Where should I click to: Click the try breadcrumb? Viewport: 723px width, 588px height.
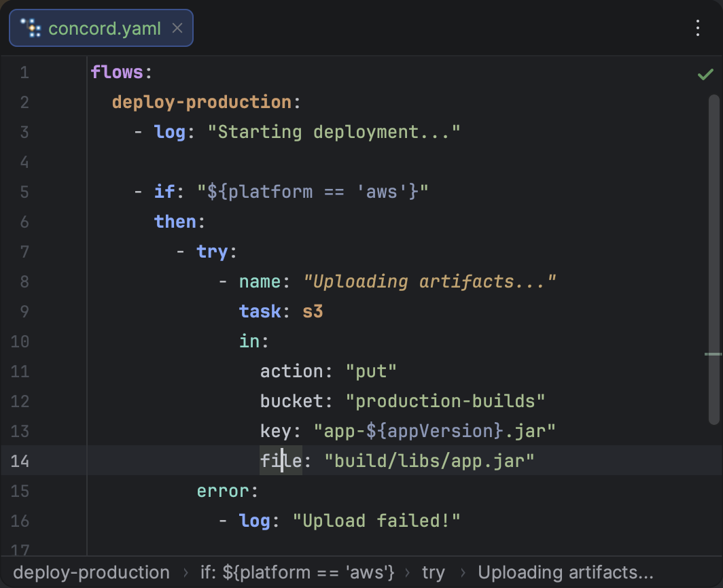tap(433, 572)
